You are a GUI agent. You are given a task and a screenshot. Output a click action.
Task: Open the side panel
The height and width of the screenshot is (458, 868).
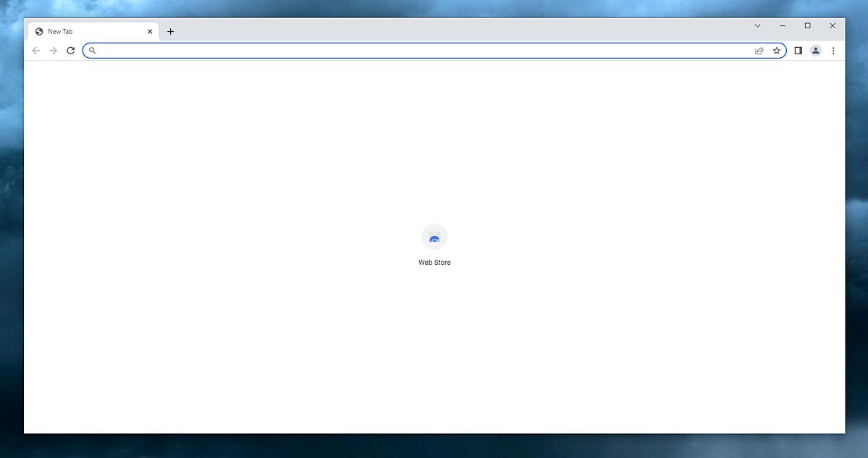(799, 51)
